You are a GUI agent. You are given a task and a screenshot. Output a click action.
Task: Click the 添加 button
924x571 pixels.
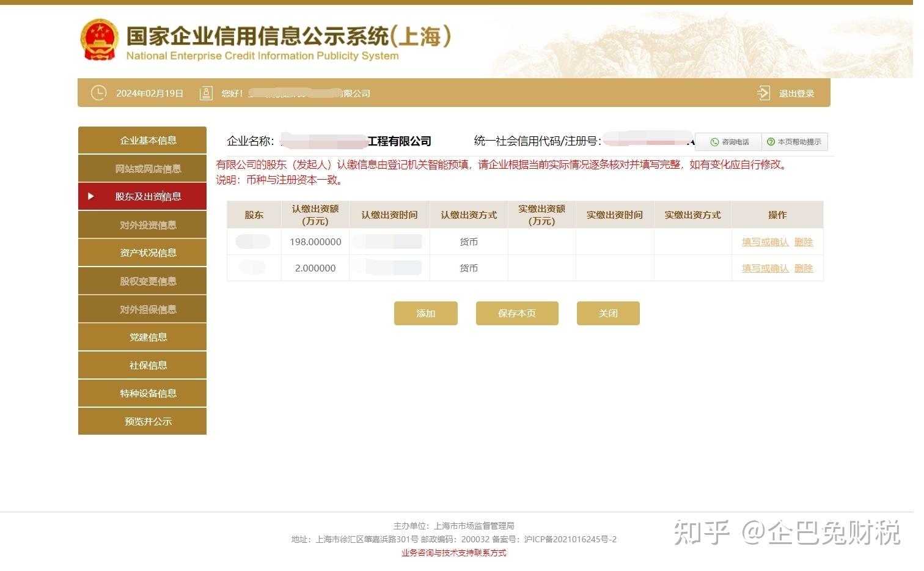pyautogui.click(x=426, y=313)
